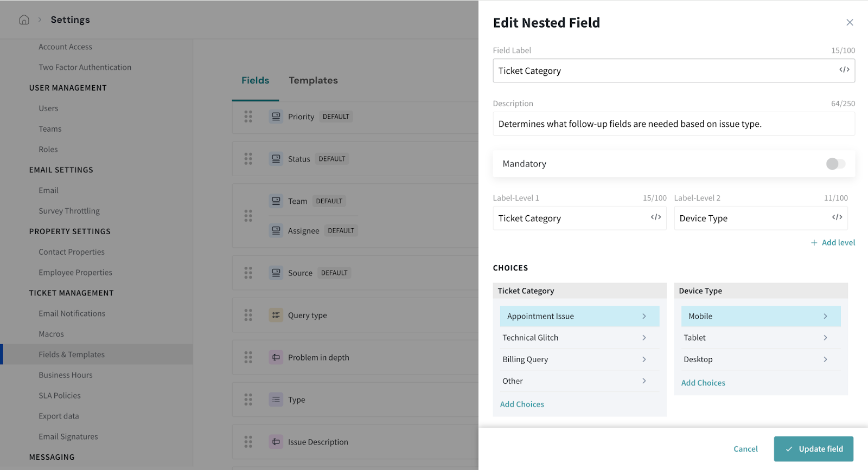Switch to the Templates tab
The width and height of the screenshot is (868, 470).
(x=313, y=80)
